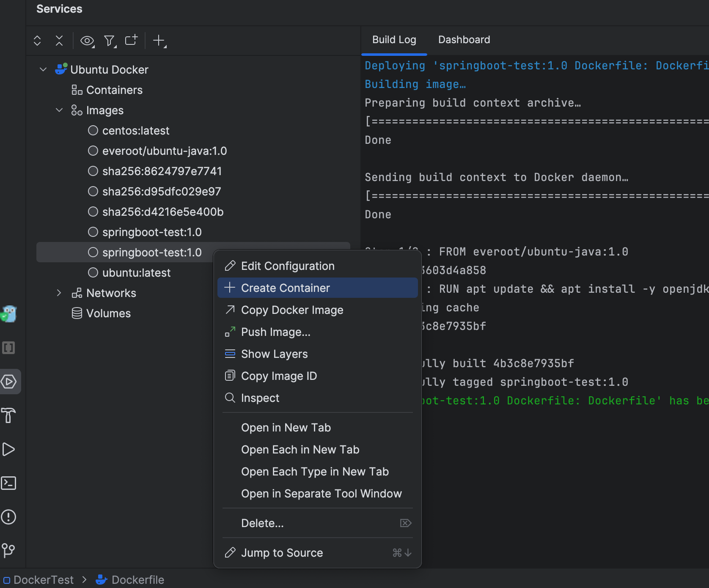
Task: Choose Push Image... menu entry
Action: coord(317,332)
